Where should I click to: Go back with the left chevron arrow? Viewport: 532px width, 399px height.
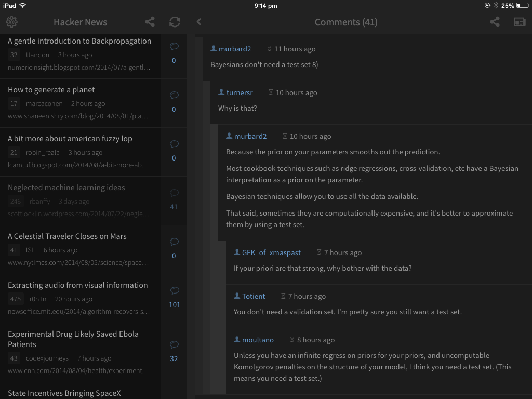199,22
